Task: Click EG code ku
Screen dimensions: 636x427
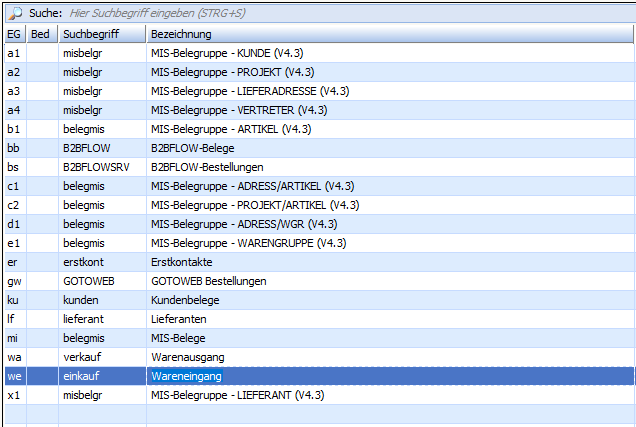Action: click(13, 300)
